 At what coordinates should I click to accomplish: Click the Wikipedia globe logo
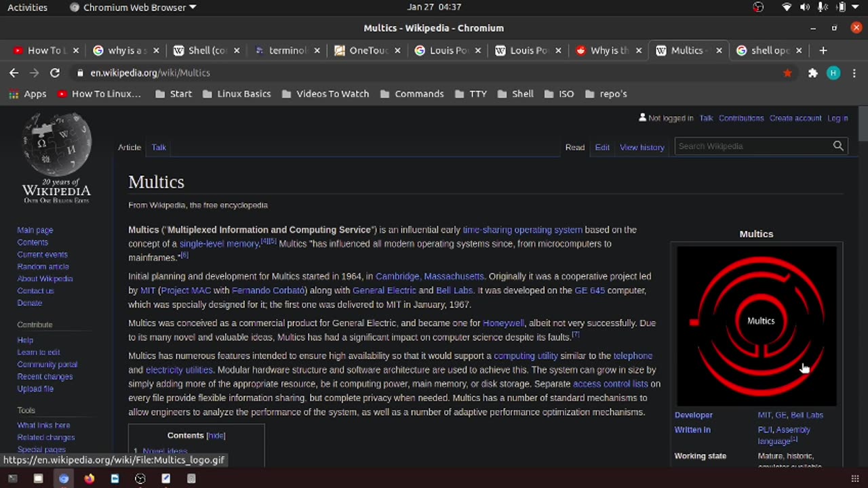pyautogui.click(x=56, y=145)
